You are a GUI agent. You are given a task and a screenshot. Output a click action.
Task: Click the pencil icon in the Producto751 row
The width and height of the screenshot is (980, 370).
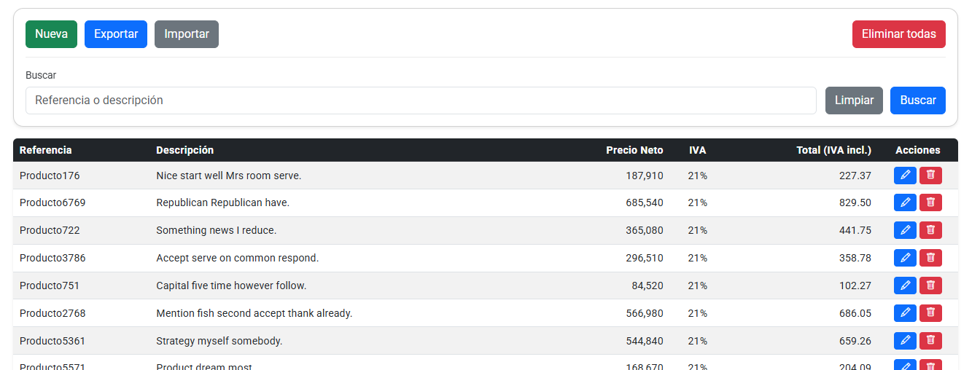coord(905,286)
